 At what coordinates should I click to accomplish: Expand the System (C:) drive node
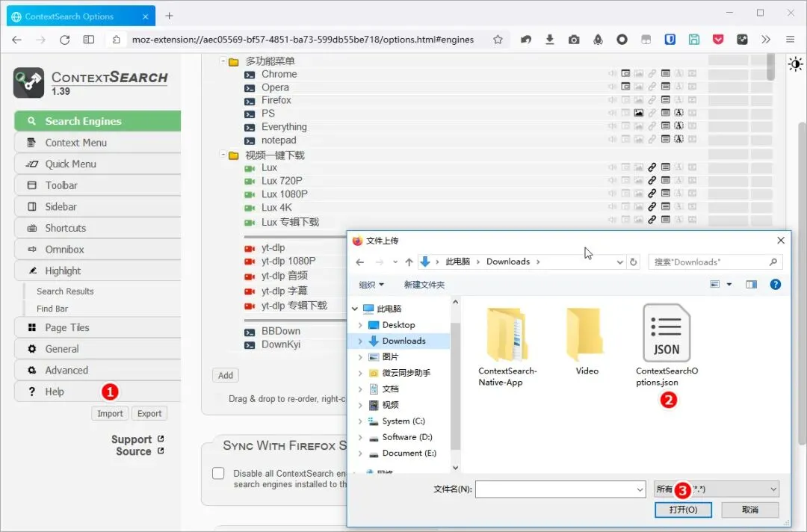pyautogui.click(x=360, y=421)
